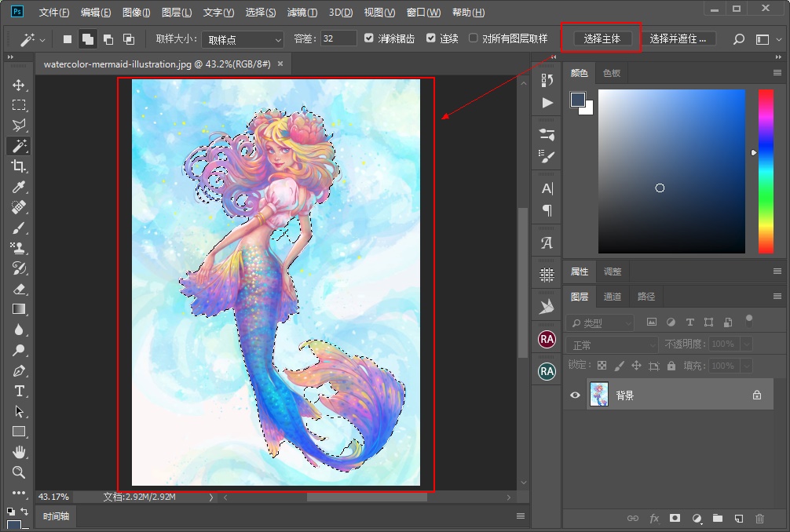Open the 取样点 sample size dropdown

(x=242, y=38)
